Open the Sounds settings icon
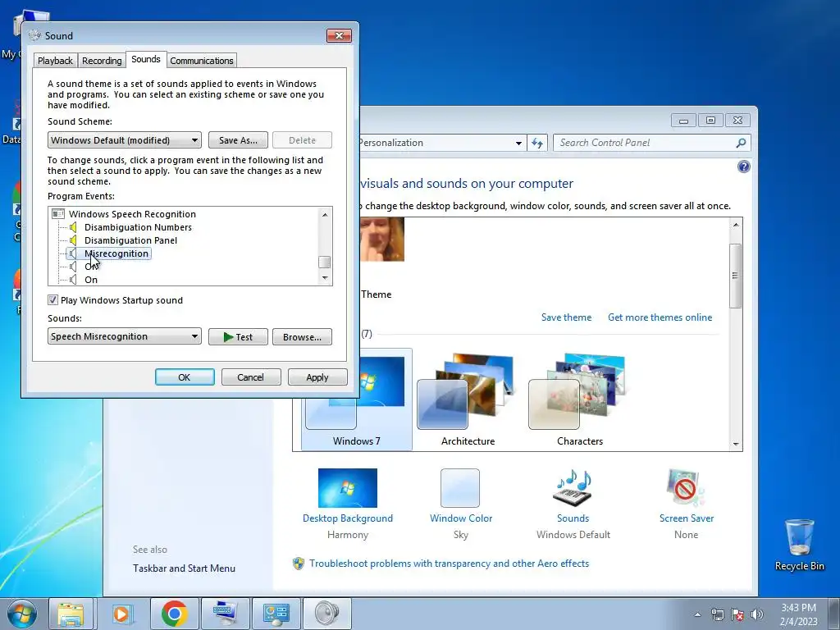Screen dimensions: 840x630 tap(573, 488)
